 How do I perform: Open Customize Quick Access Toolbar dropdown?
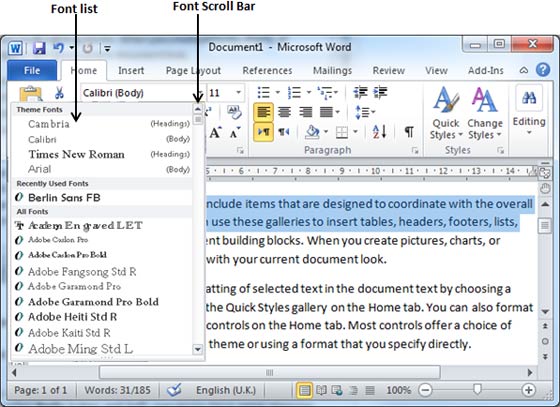[107, 48]
